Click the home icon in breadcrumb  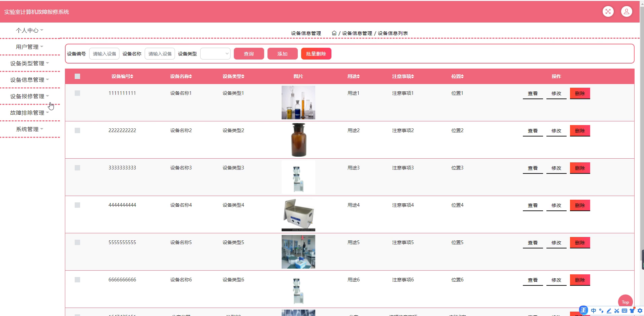pos(334,33)
